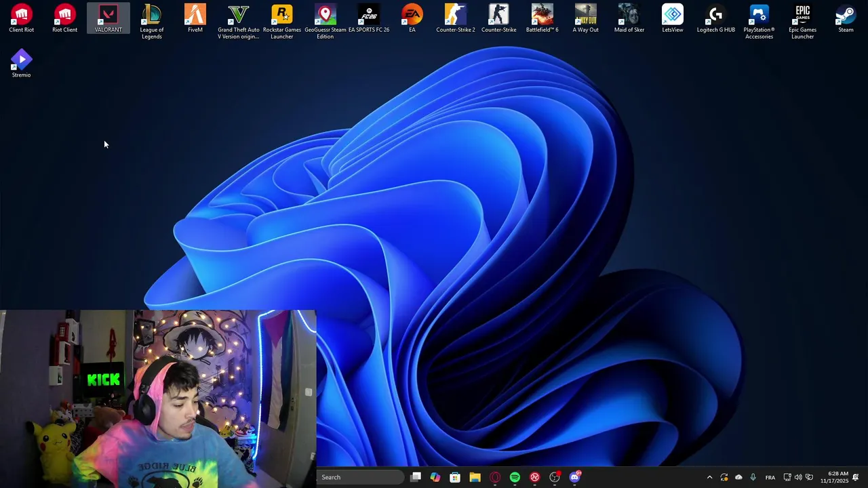The height and width of the screenshot is (488, 868).
Task: Open the OneDrive cloud tray icon
Action: [x=738, y=477]
